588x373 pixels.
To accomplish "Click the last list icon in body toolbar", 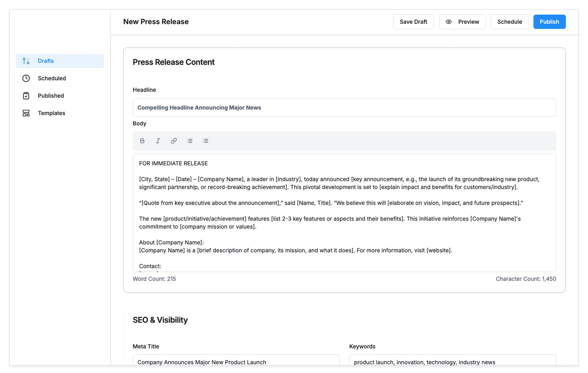I will pyautogui.click(x=205, y=141).
